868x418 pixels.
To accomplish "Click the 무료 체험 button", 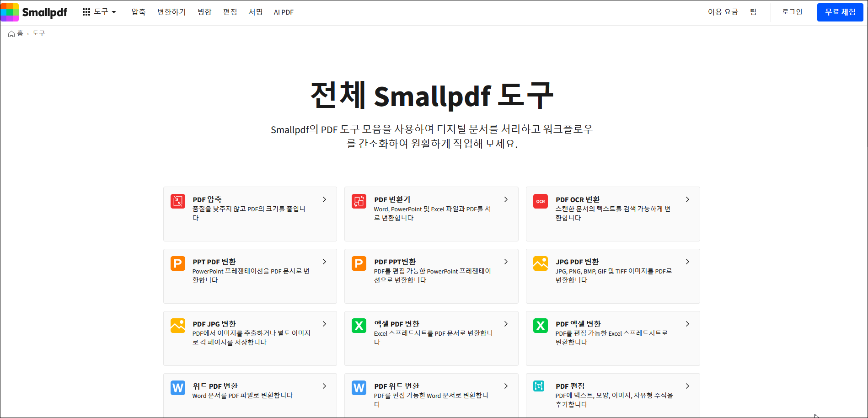I will (x=840, y=12).
